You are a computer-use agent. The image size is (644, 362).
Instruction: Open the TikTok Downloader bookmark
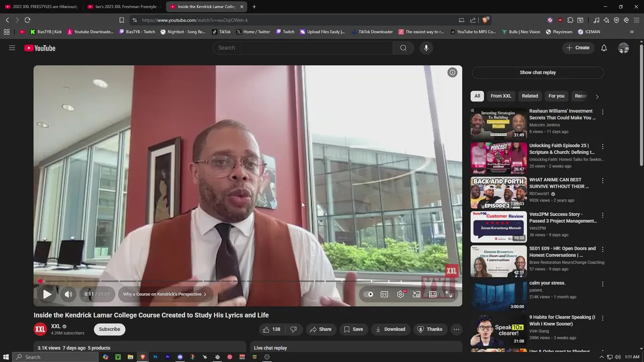pyautogui.click(x=372, y=32)
